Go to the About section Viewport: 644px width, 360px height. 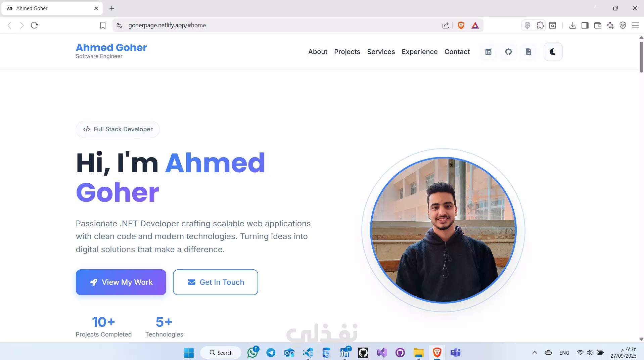click(318, 52)
